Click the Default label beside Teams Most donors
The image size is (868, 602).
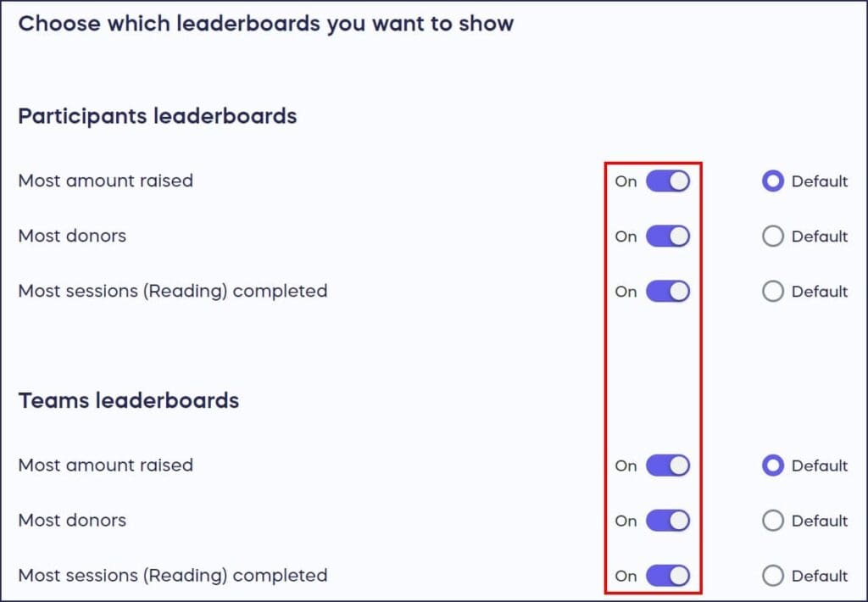819,521
